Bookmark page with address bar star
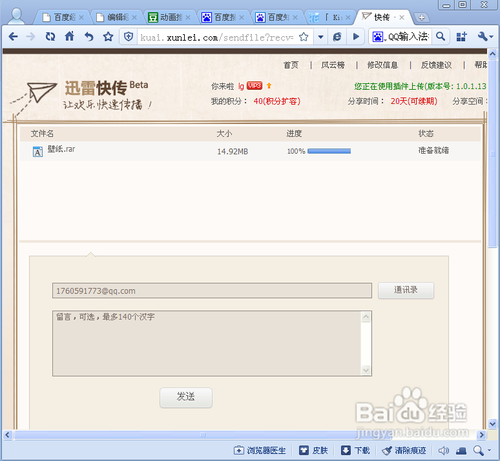Image resolution: width=500 pixels, height=461 pixels. pyautogui.click(x=303, y=37)
